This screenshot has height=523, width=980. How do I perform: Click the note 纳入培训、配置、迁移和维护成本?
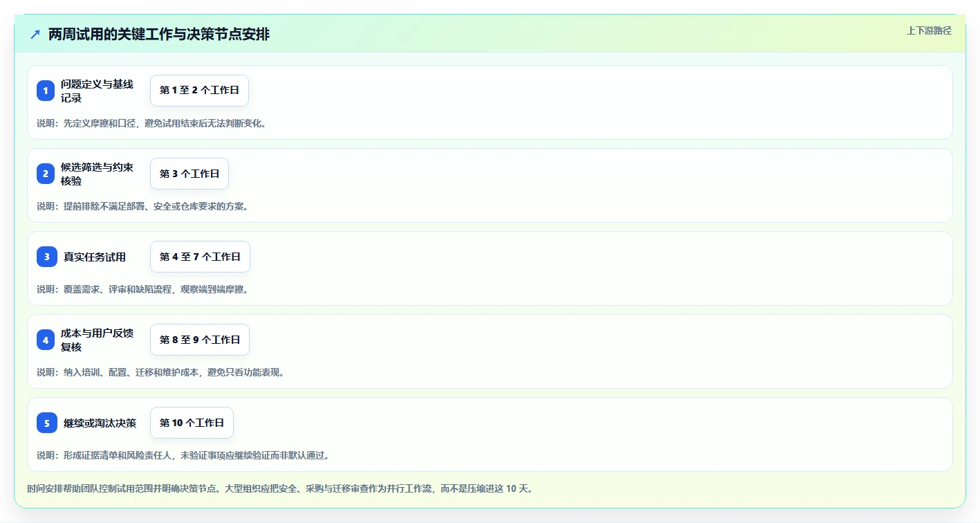pyautogui.click(x=160, y=372)
